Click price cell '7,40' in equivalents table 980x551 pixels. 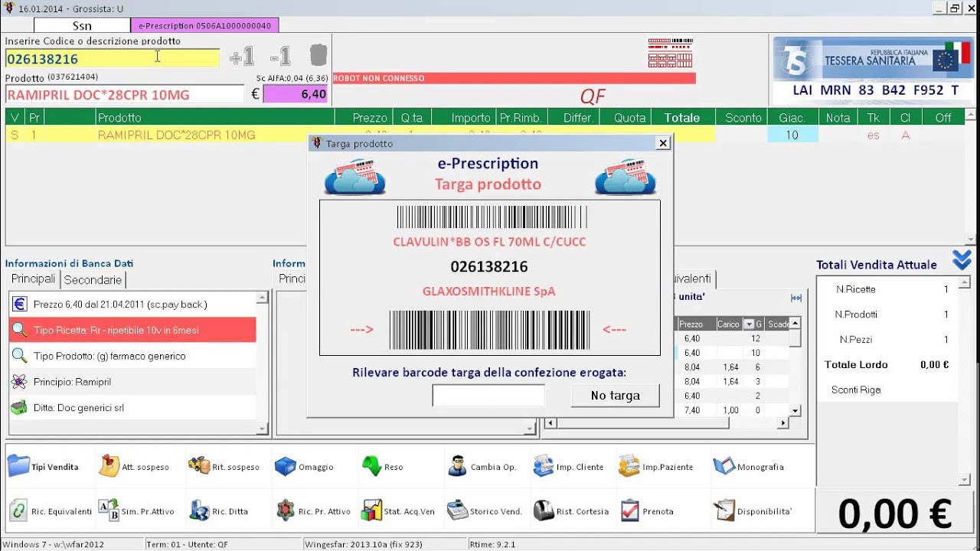692,410
